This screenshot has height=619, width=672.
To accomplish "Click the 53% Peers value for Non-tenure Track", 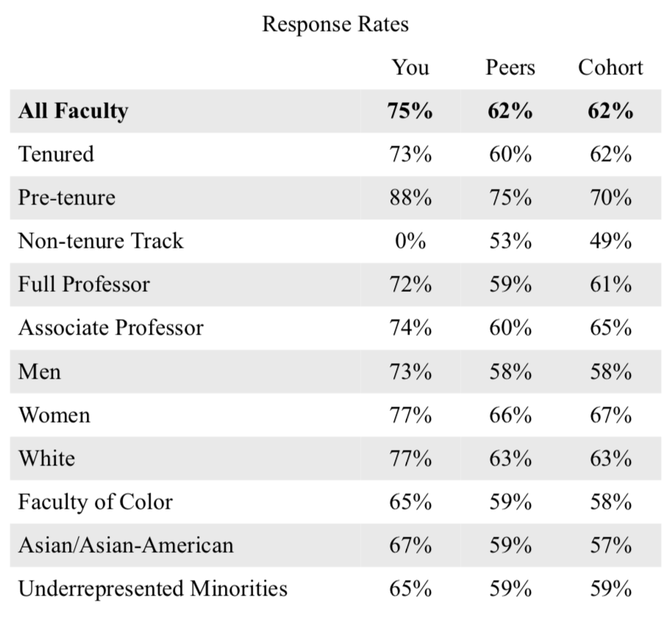I will (x=510, y=241).
